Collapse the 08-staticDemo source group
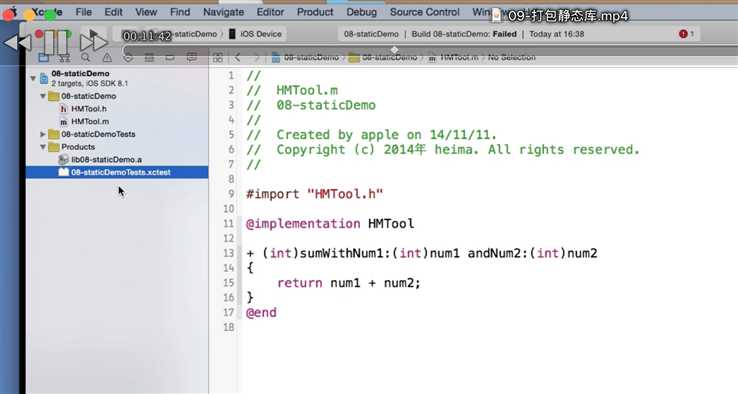The width and height of the screenshot is (738, 394). (x=43, y=96)
